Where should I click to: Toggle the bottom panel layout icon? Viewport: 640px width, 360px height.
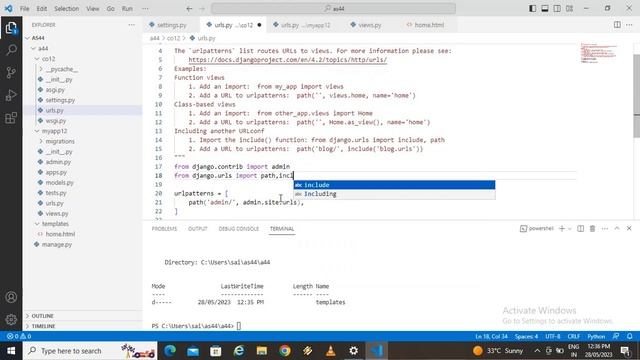pyautogui.click(x=544, y=9)
